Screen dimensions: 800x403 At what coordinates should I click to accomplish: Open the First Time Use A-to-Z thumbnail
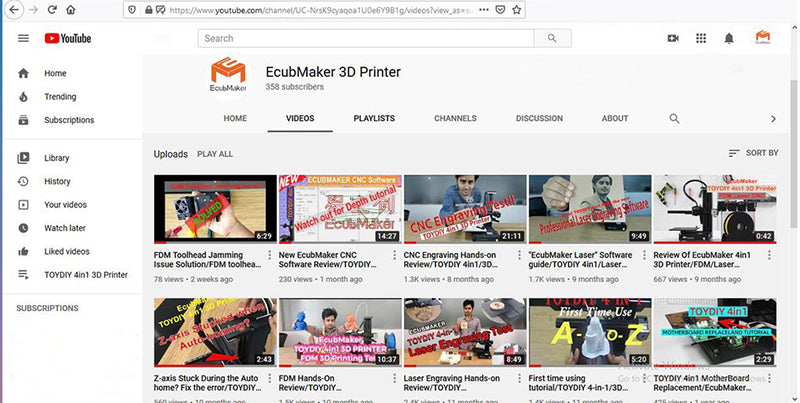pos(590,333)
